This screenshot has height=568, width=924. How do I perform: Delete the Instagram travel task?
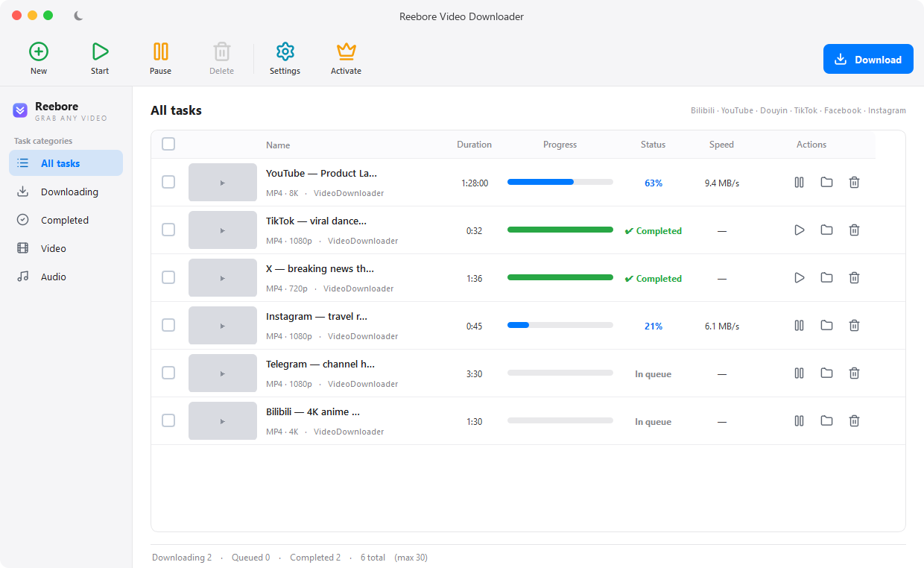click(855, 326)
